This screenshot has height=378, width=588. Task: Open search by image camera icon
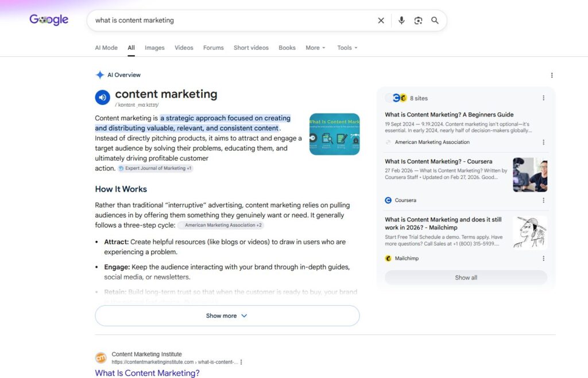418,21
